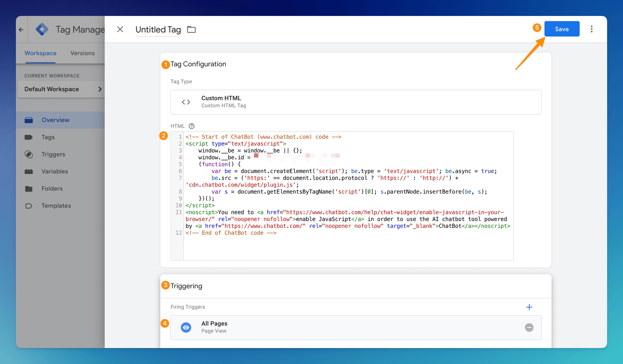Click the All Pages eye icon
The width and height of the screenshot is (623, 364).
coord(186,327)
